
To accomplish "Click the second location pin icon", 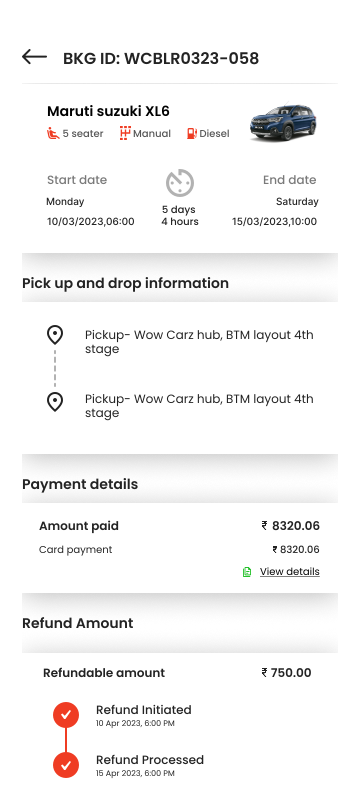I will pos(55,402).
